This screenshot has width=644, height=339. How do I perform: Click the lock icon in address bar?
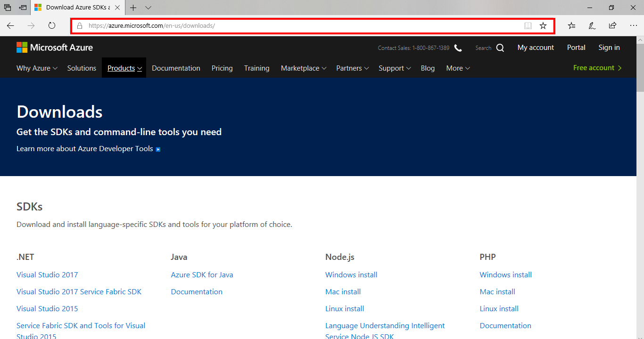[80, 26]
